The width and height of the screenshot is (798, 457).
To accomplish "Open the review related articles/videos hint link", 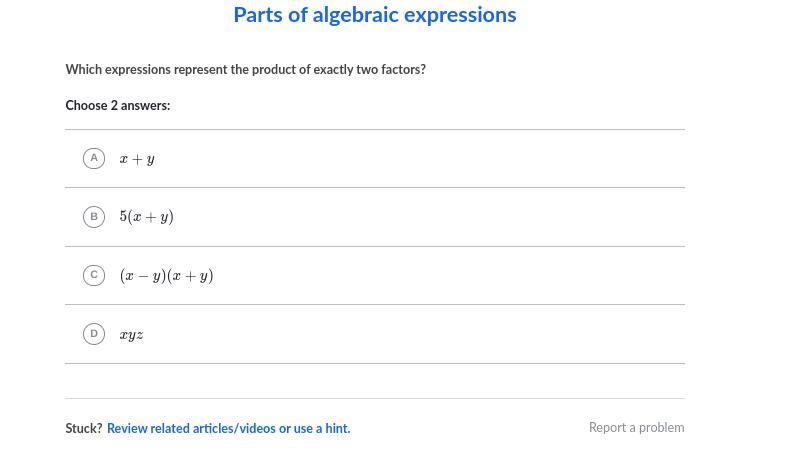I will [228, 428].
